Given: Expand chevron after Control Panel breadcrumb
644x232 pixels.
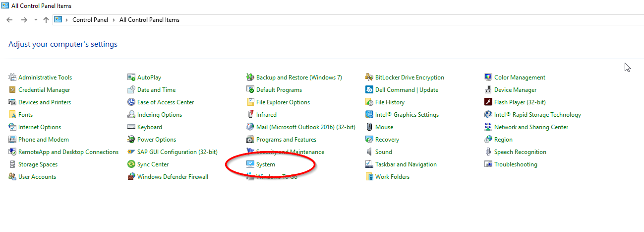Looking at the screenshot, I should pyautogui.click(x=115, y=20).
